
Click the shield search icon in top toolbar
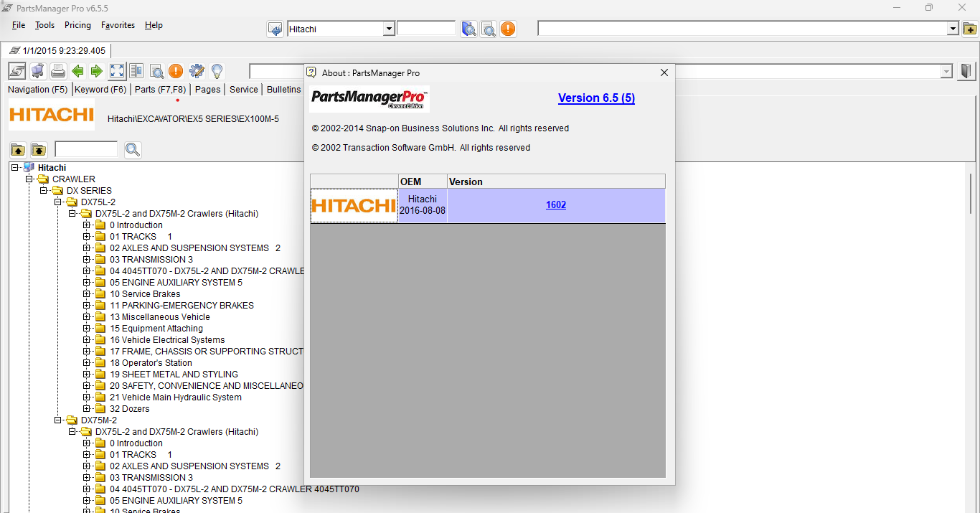[469, 29]
